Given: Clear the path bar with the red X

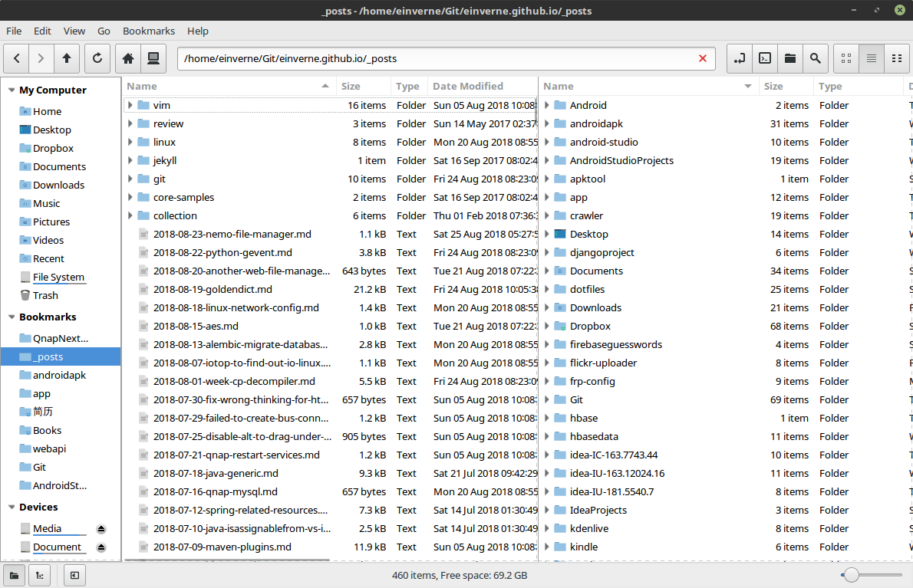Looking at the screenshot, I should coord(702,58).
